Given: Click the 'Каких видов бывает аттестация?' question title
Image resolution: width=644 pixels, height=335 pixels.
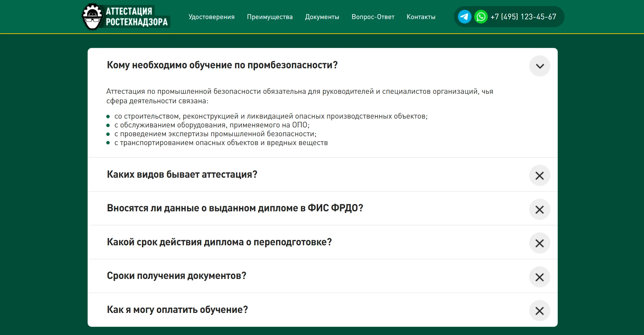Looking at the screenshot, I should point(182,174).
